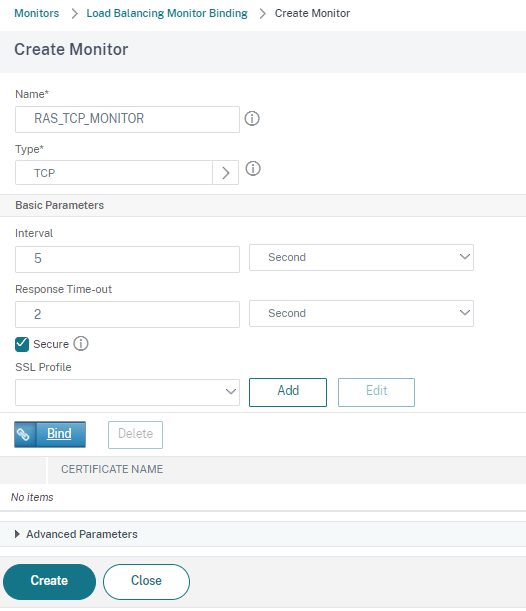
Task: Click the Name input field
Action: 127,119
